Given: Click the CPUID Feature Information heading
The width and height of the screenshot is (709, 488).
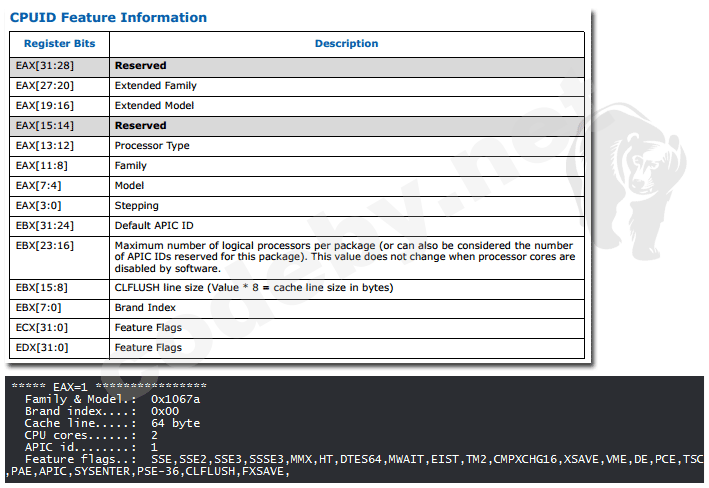Looking at the screenshot, I should coord(109,17).
